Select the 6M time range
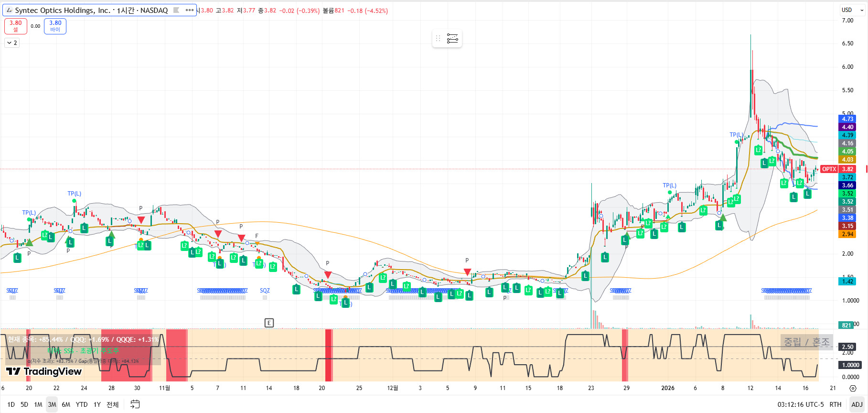 click(66, 404)
